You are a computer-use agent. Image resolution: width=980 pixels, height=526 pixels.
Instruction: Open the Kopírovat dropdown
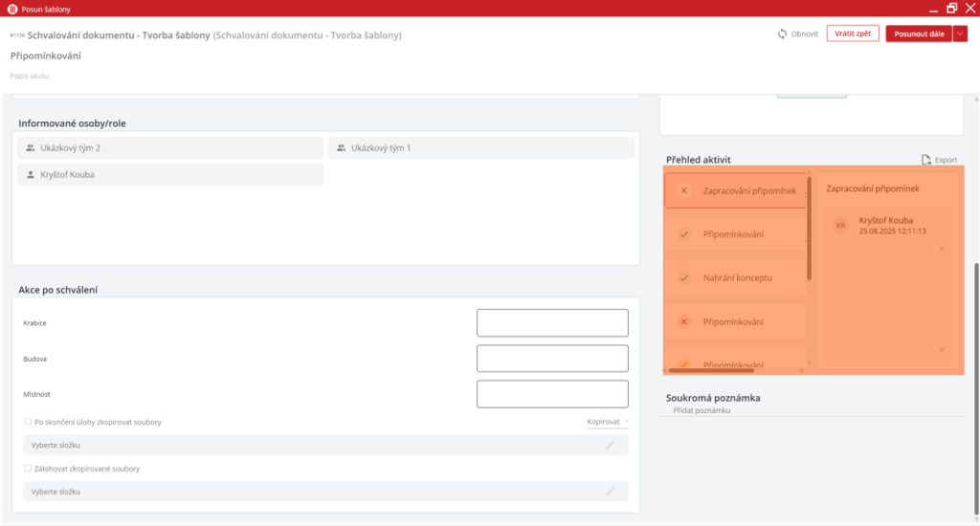point(608,422)
